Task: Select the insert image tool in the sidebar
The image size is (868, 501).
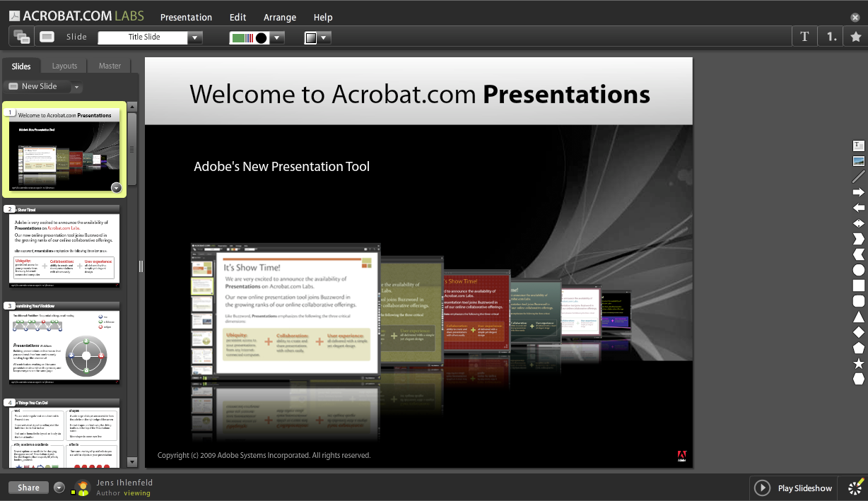Action: coord(858,161)
